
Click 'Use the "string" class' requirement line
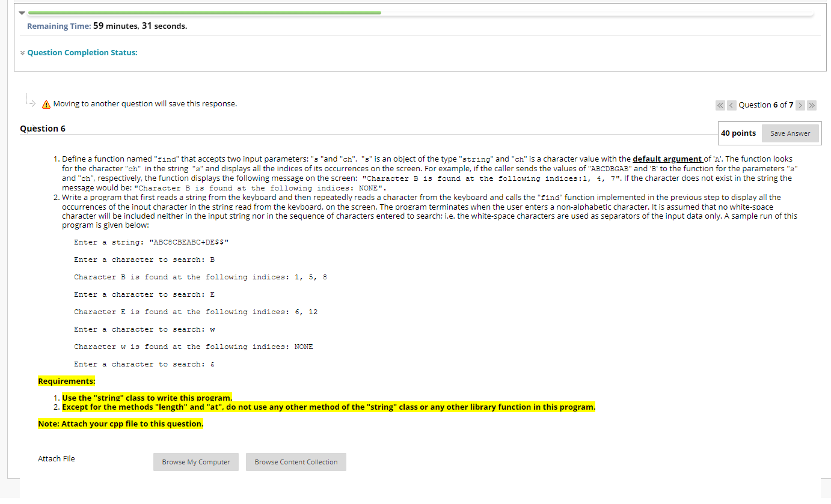pos(147,398)
